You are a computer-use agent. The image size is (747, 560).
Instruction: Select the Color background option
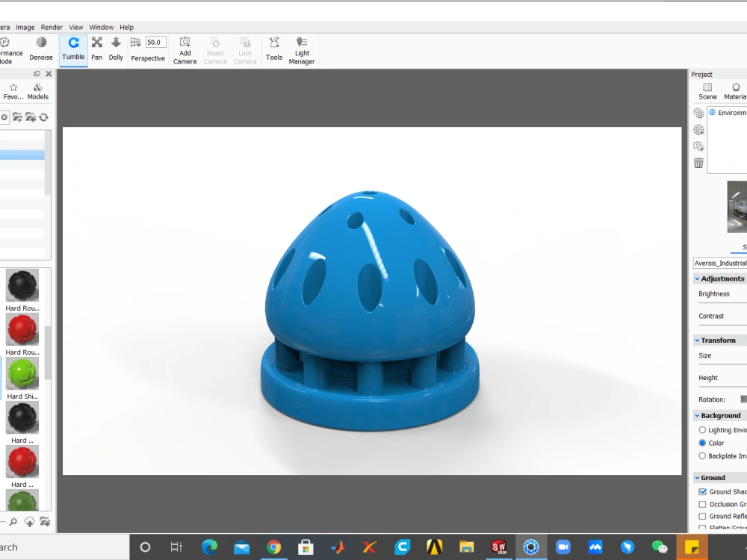(702, 443)
